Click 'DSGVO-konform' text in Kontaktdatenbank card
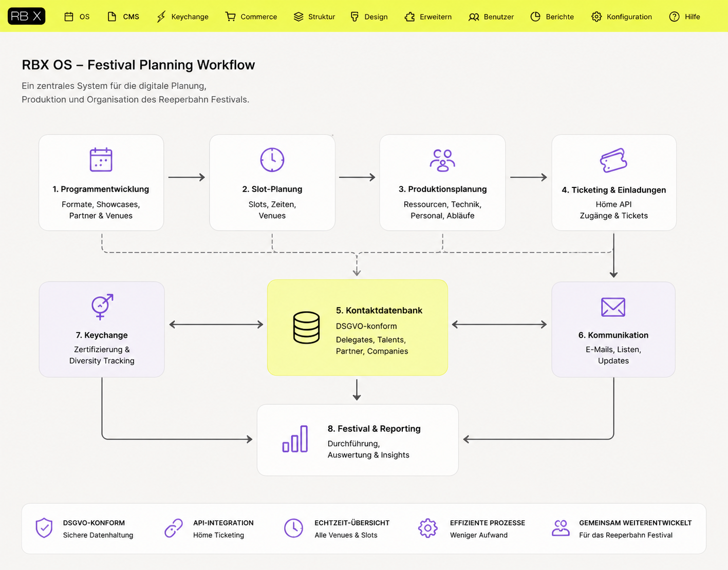Screen dimensions: 728x570 coord(366,326)
